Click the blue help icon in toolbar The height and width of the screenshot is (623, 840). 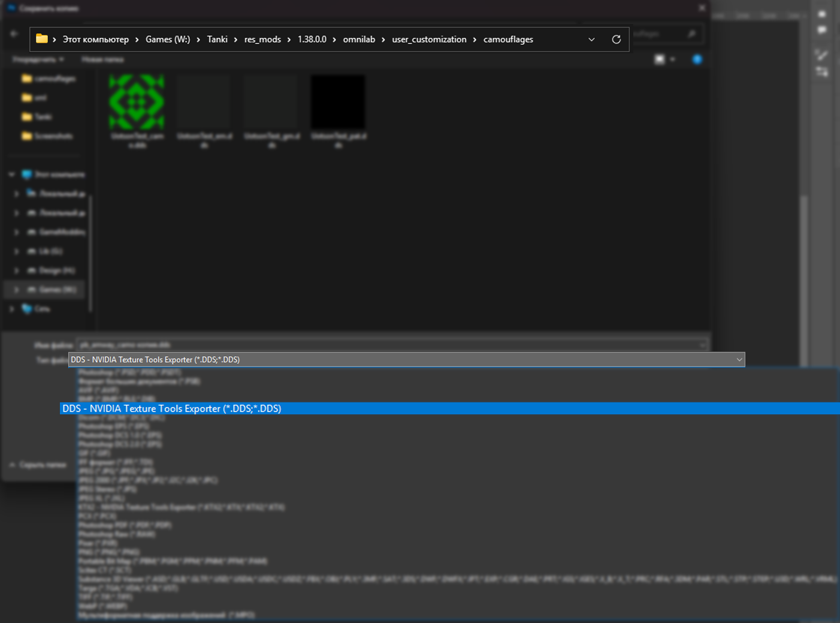(697, 59)
